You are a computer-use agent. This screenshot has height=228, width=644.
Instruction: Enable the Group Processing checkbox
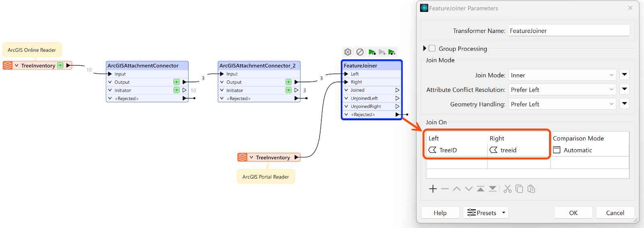[x=432, y=48]
